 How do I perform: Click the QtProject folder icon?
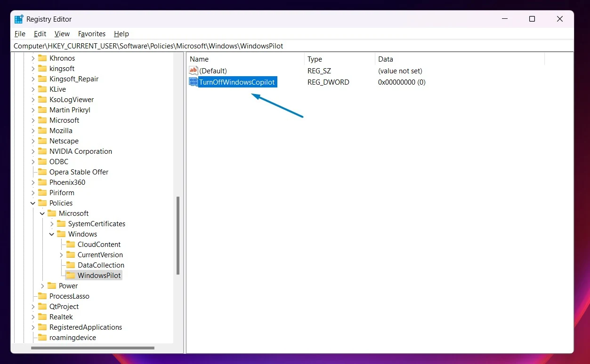pos(42,307)
